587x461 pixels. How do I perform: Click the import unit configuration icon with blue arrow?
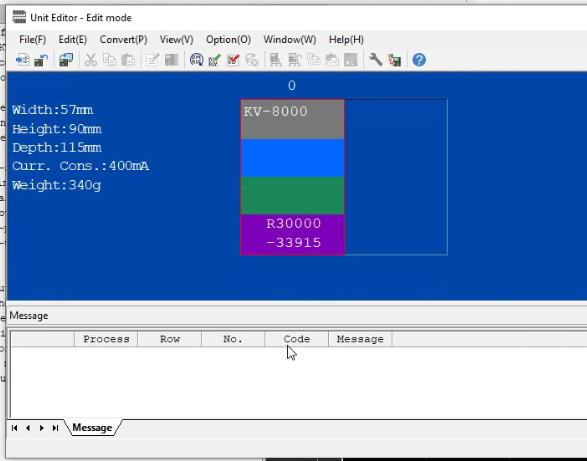click(22, 60)
